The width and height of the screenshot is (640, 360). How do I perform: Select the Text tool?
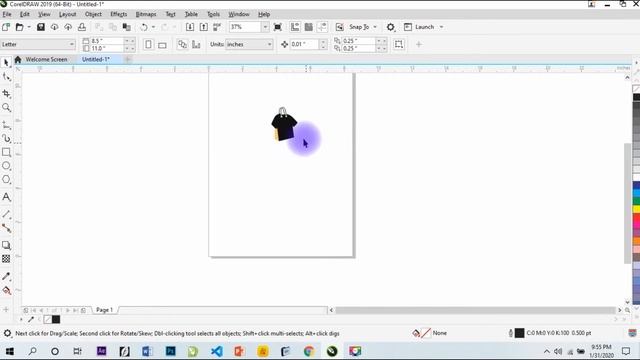[6, 197]
